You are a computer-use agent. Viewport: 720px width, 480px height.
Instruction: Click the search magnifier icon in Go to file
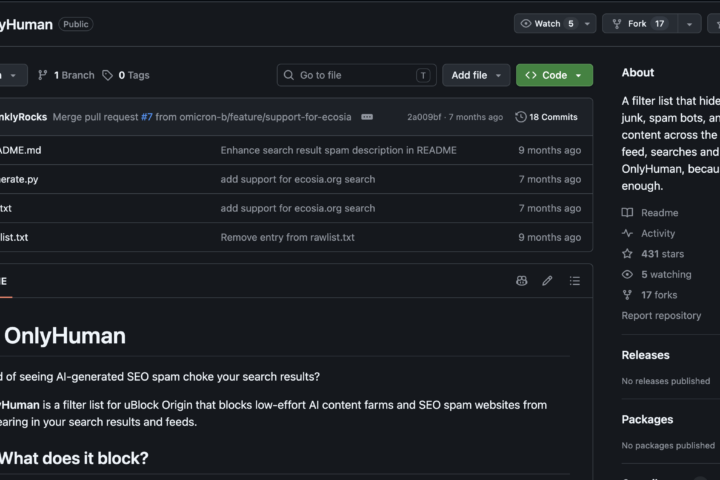288,75
